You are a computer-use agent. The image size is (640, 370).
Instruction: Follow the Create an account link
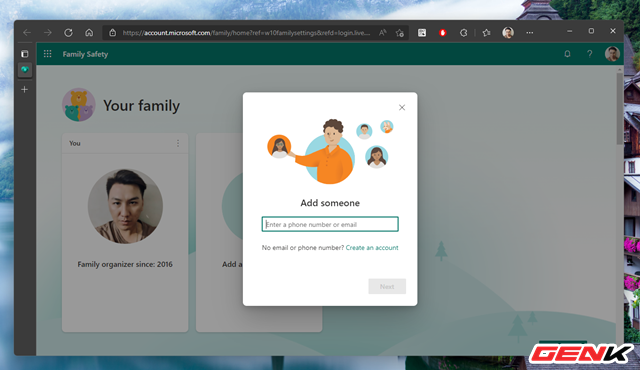372,248
